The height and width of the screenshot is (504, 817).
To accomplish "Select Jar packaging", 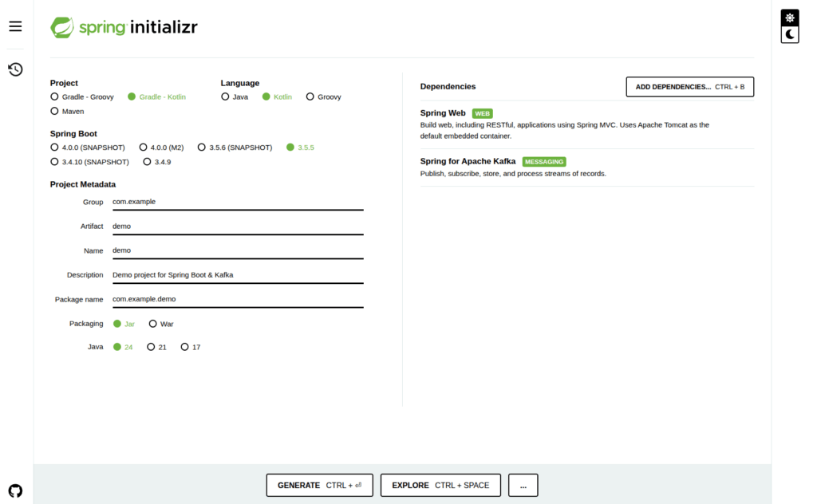I will [124, 324].
